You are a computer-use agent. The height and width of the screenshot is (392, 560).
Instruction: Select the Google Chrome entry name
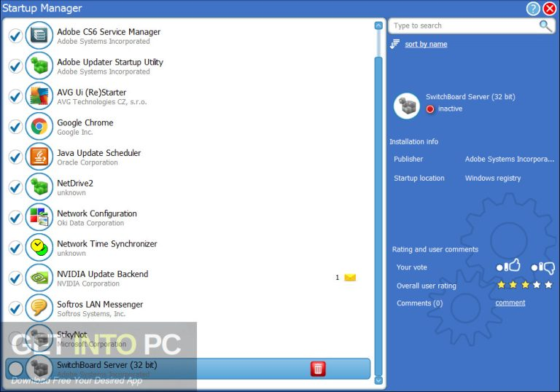coord(85,122)
